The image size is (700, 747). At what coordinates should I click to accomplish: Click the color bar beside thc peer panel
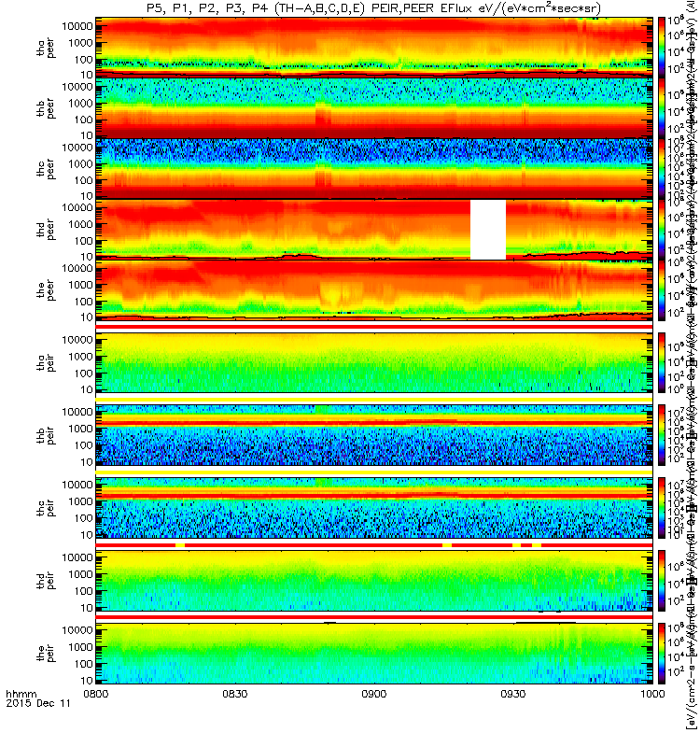point(662,169)
